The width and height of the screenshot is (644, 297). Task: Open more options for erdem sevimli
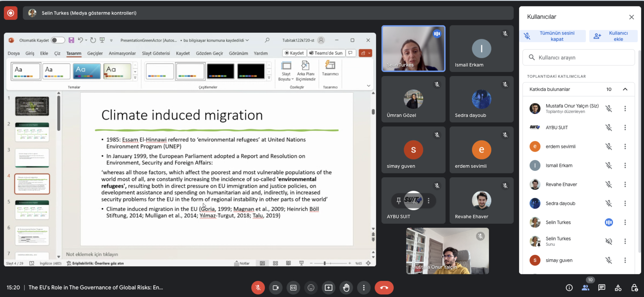click(625, 146)
